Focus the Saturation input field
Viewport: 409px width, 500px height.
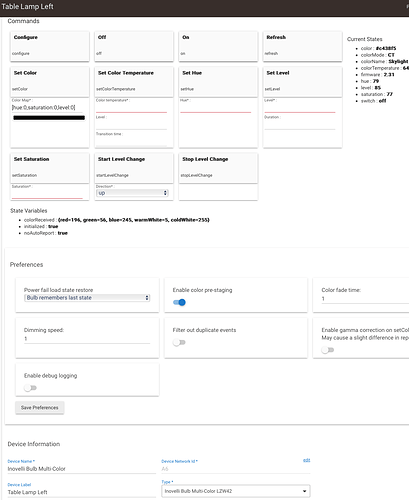47,195
